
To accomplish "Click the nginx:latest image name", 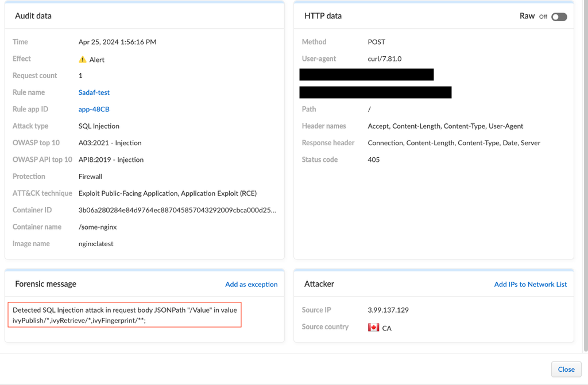I will 96,244.
